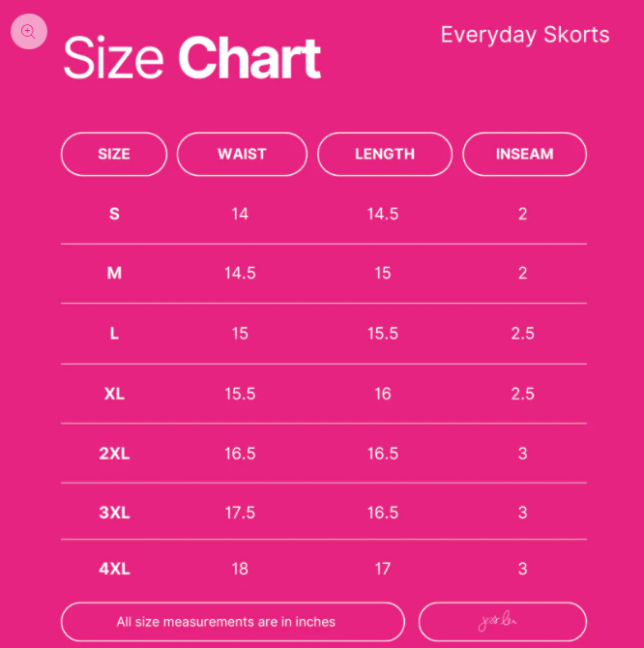Select the S size row label
644x648 pixels.
click(x=114, y=214)
